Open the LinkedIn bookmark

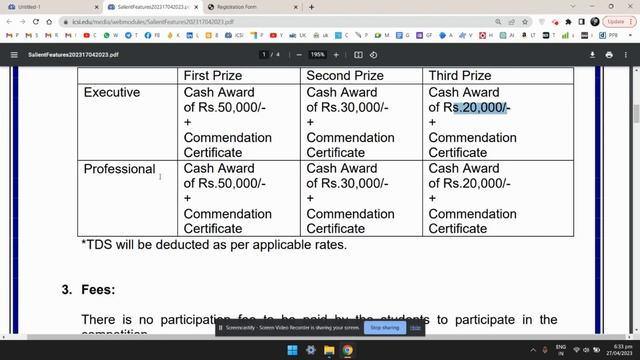[193, 36]
